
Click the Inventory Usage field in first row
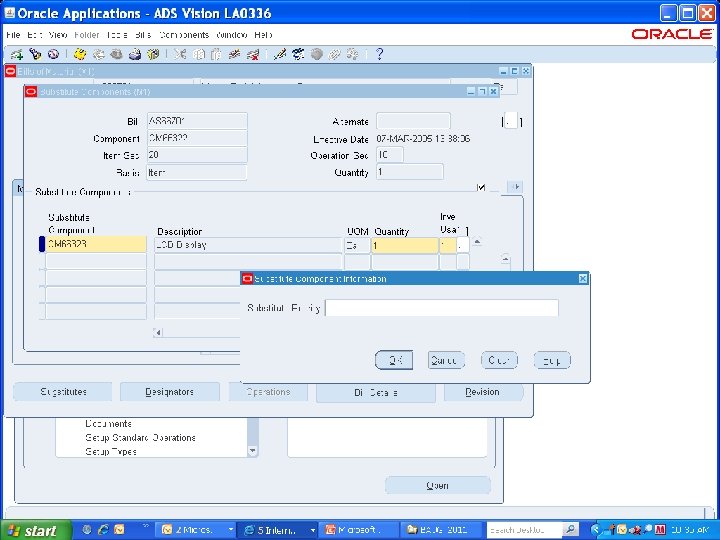(x=448, y=245)
